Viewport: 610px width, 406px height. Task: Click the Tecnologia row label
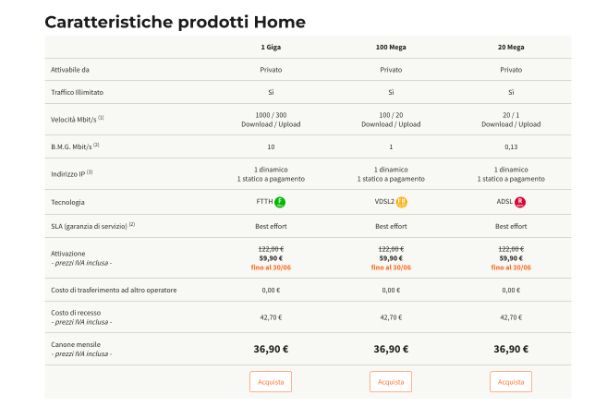pos(68,202)
